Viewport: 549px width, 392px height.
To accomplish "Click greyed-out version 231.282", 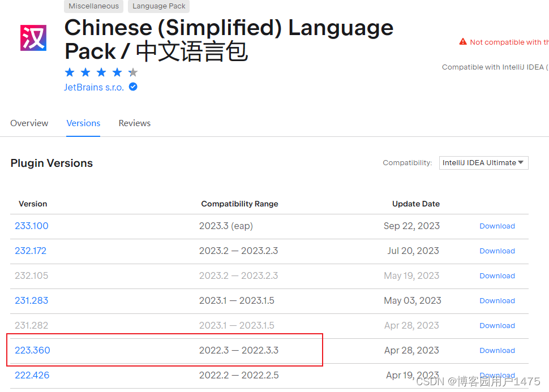I will coord(32,325).
